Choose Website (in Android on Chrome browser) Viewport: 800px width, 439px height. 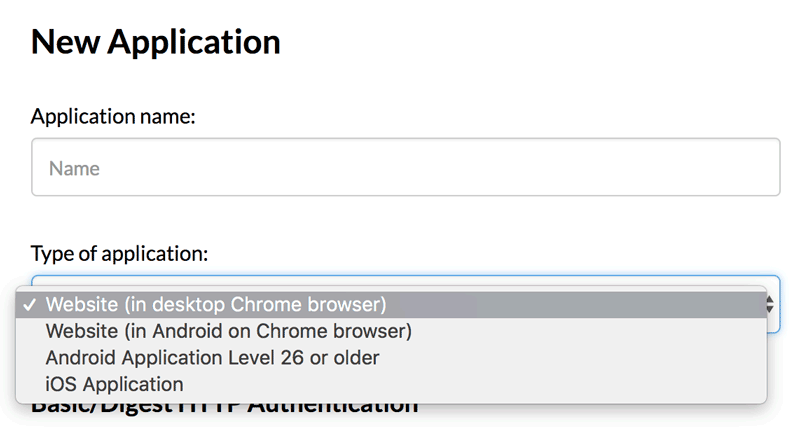(229, 330)
